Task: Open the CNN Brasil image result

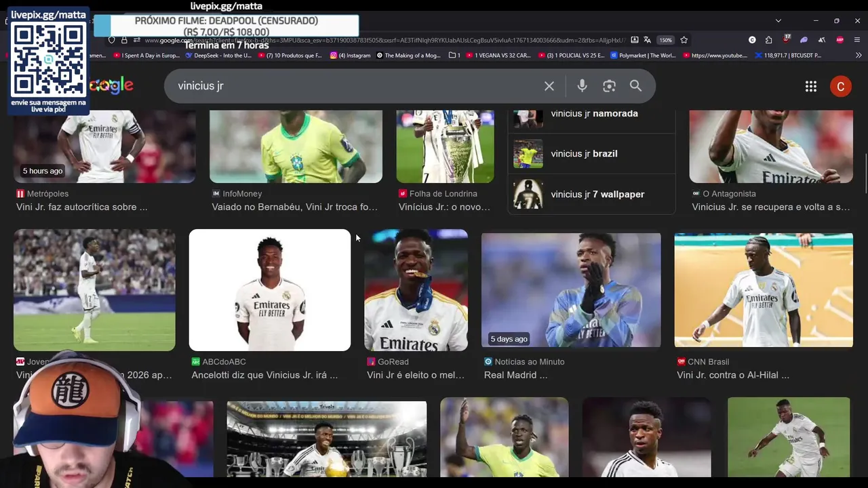Action: pos(764,290)
